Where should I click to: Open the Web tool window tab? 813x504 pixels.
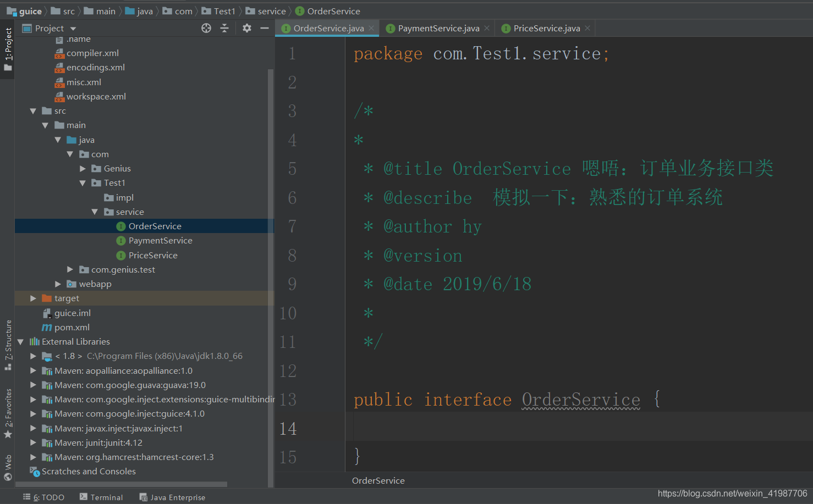[x=8, y=467]
